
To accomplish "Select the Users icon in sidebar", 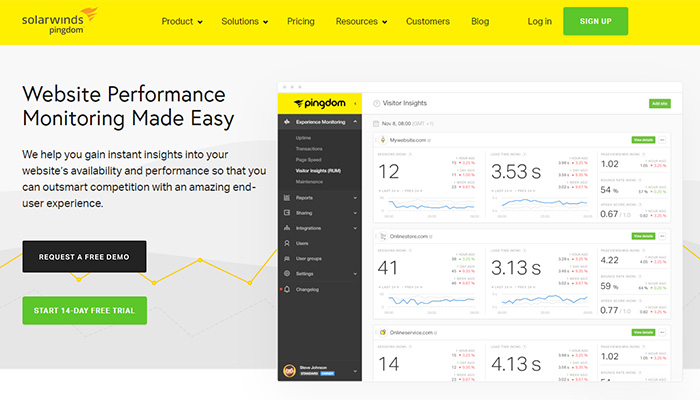I will tap(287, 243).
